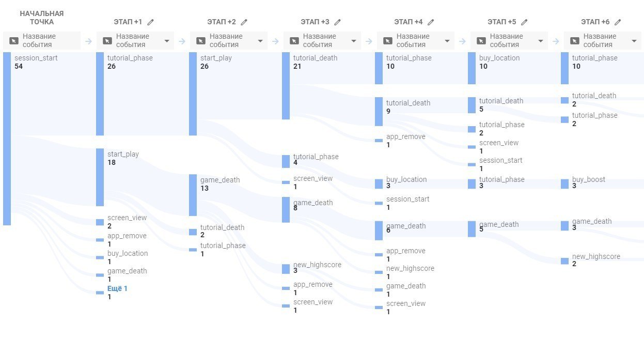
Task: Expand the ЭТАП +3 event name dropdown
Action: pyautogui.click(x=322, y=41)
